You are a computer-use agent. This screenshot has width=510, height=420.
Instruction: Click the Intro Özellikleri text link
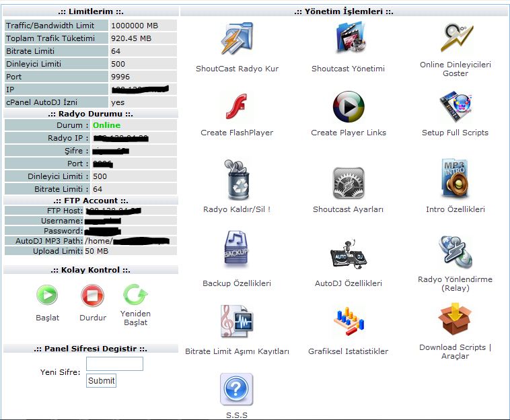(x=456, y=209)
